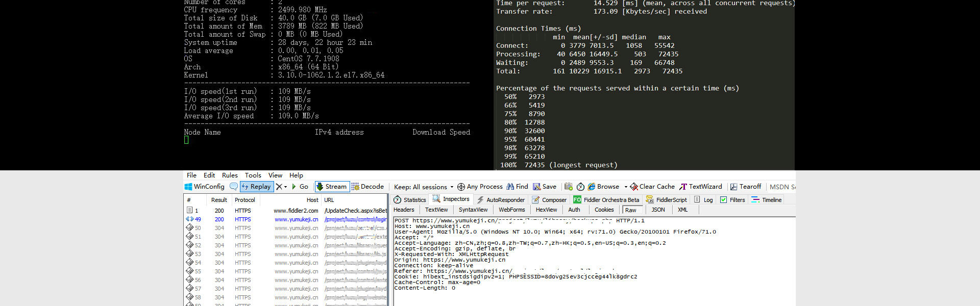Click the Remove sessions X icon
This screenshot has width=980, height=306.
pos(279,187)
